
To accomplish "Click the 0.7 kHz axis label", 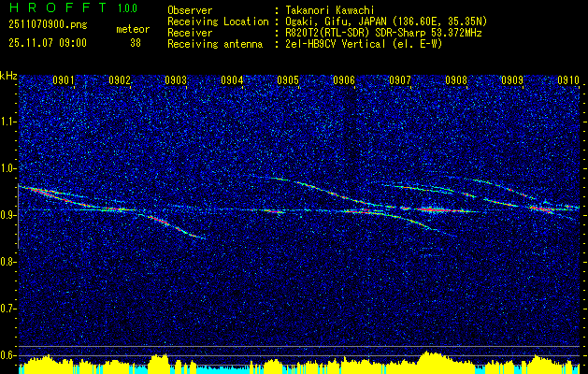I will coord(8,309).
